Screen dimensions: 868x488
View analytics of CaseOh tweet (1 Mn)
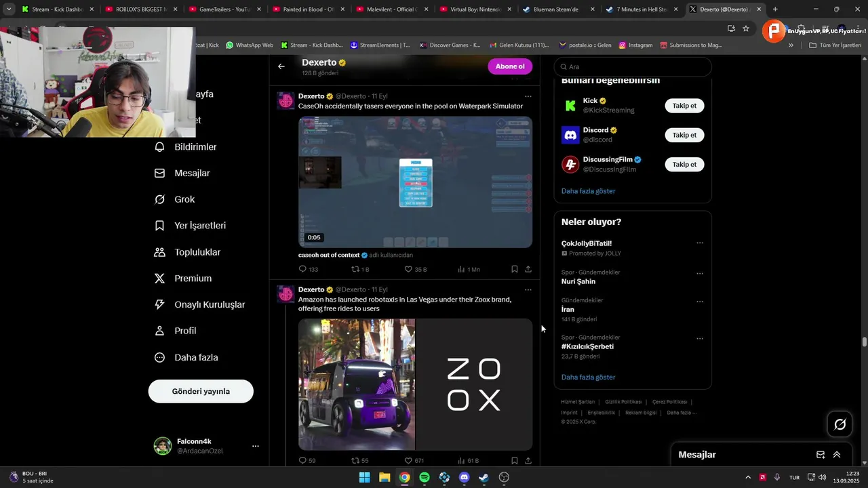pyautogui.click(x=469, y=269)
